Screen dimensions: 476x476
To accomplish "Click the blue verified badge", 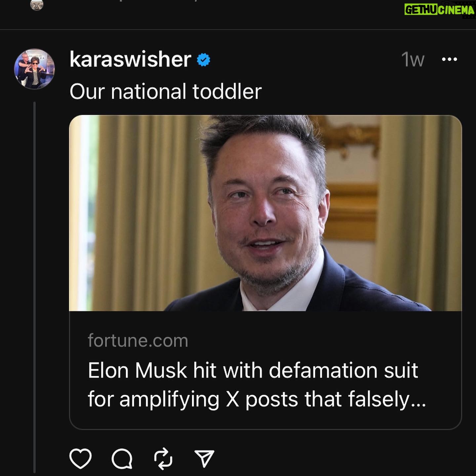I will tap(204, 60).
